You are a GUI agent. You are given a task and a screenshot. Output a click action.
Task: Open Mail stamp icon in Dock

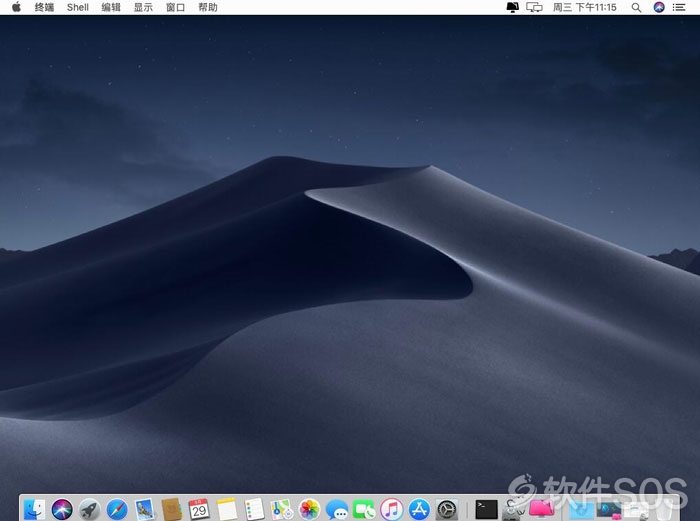point(144,509)
